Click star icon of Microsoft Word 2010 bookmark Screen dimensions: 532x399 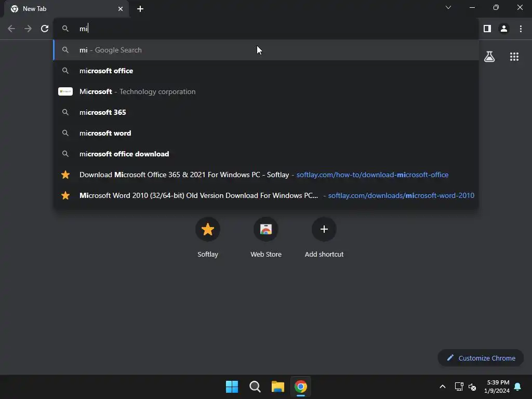tap(65, 195)
